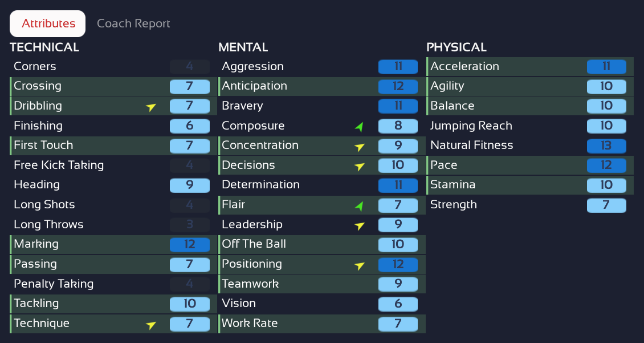Screen dimensions: 644x343
Task: Click the Anticipation attribute label
Action: pos(254,86)
